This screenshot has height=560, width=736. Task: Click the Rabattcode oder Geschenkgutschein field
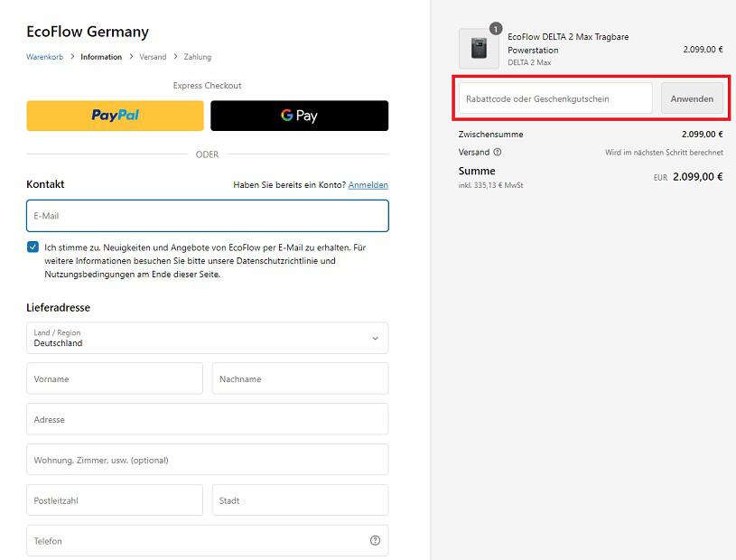555,98
